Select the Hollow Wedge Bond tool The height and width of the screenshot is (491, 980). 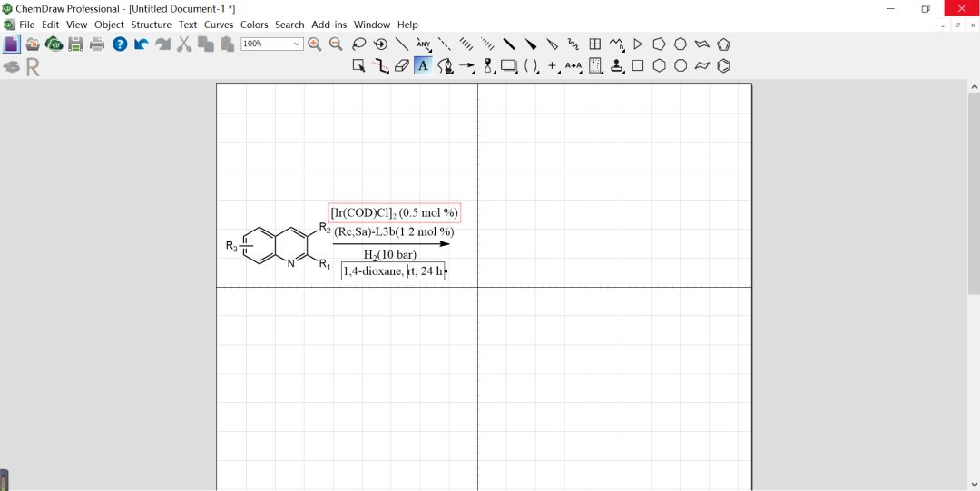pos(552,44)
